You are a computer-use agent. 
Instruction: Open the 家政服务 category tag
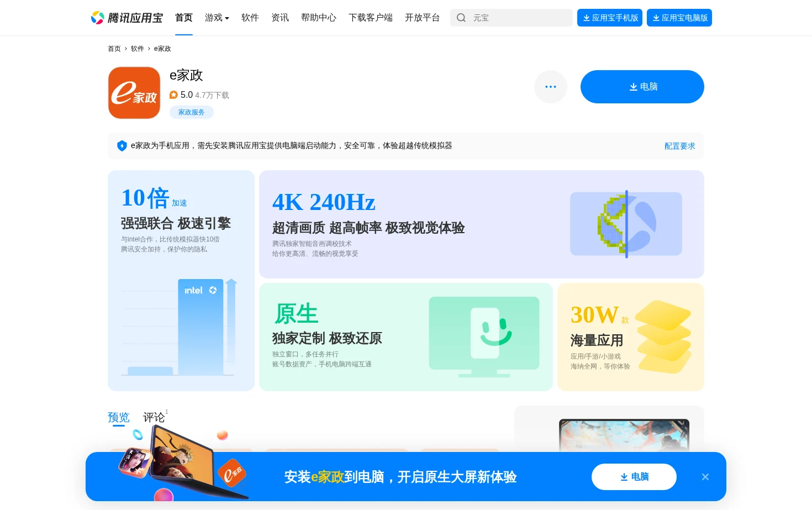click(x=192, y=112)
